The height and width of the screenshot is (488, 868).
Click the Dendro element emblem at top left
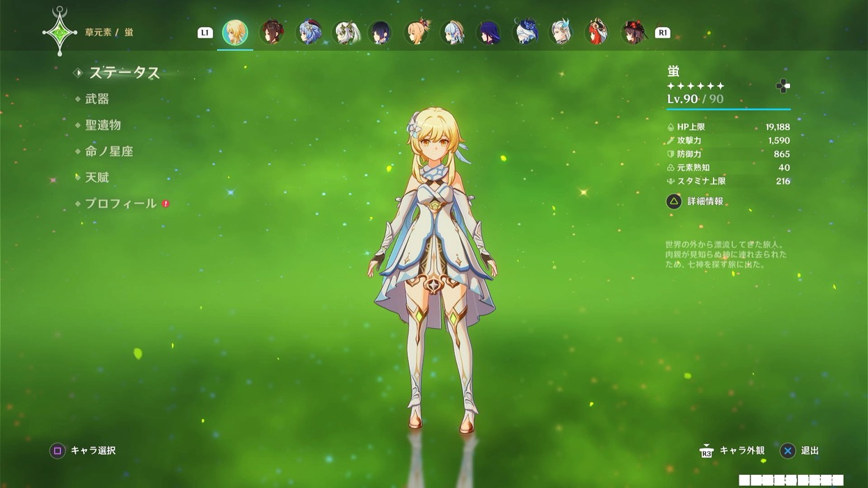point(59,32)
